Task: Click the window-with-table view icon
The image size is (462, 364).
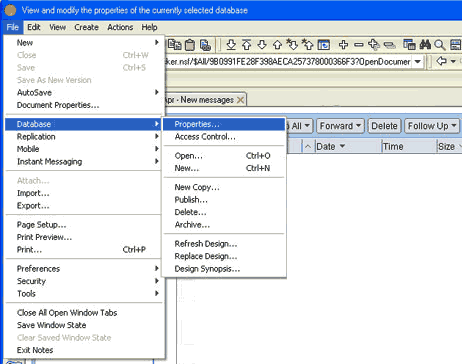Action: pyautogui.click(x=409, y=44)
